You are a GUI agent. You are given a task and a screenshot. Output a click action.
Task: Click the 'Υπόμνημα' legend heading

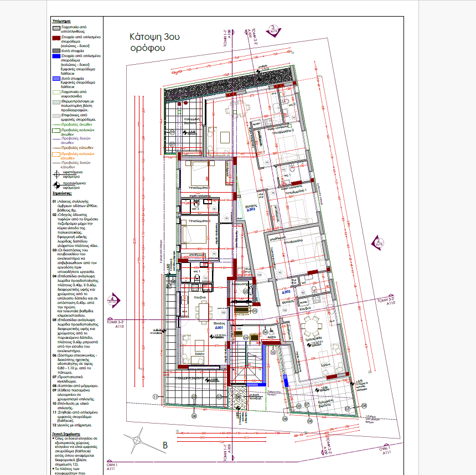(x=61, y=20)
